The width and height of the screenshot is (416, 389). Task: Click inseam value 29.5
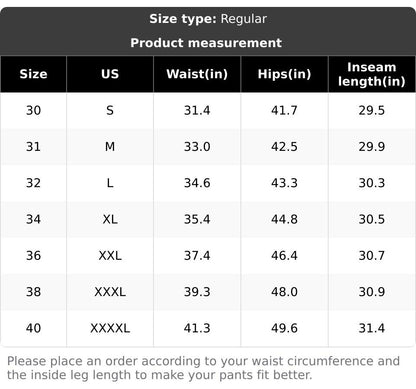coord(372,110)
